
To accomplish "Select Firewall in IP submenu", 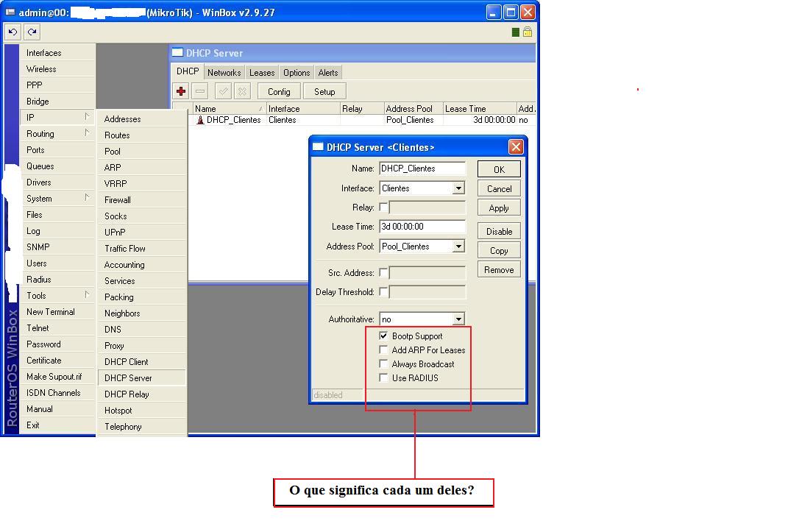I will coord(142,200).
